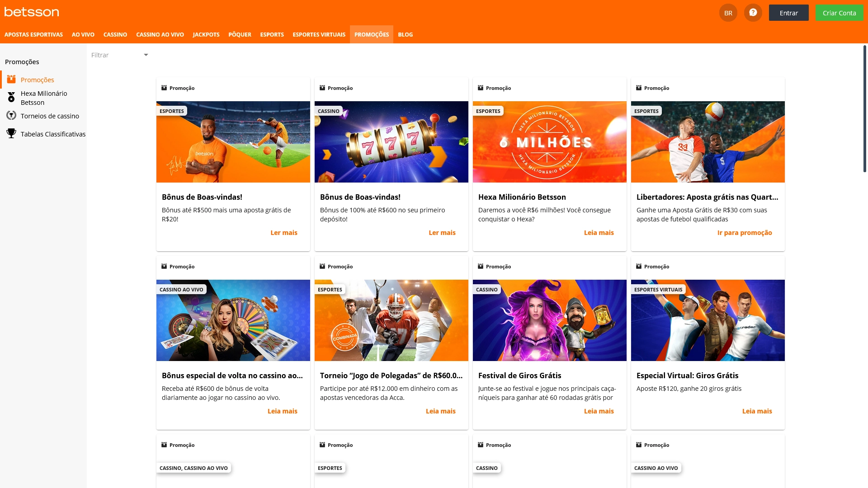Click the Criar Conta button

pos(839,13)
